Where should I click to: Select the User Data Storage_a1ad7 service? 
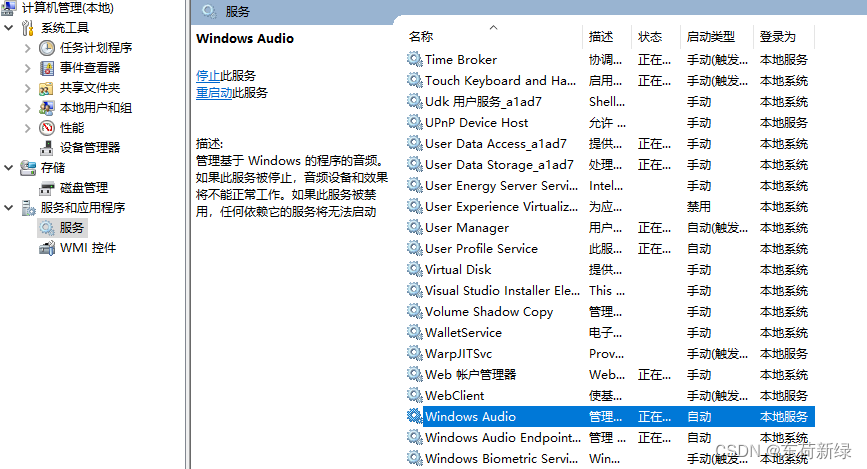coord(610,164)
